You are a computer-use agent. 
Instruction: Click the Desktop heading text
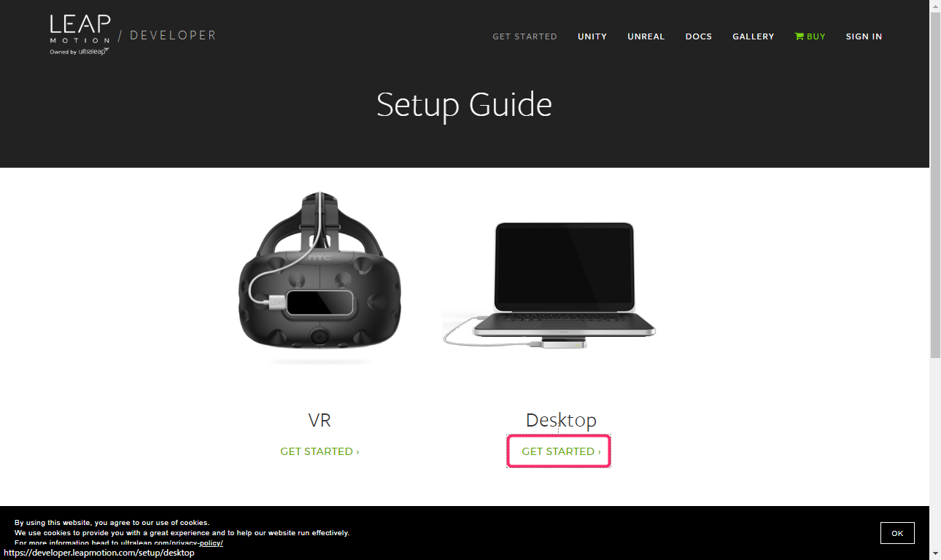[561, 420]
